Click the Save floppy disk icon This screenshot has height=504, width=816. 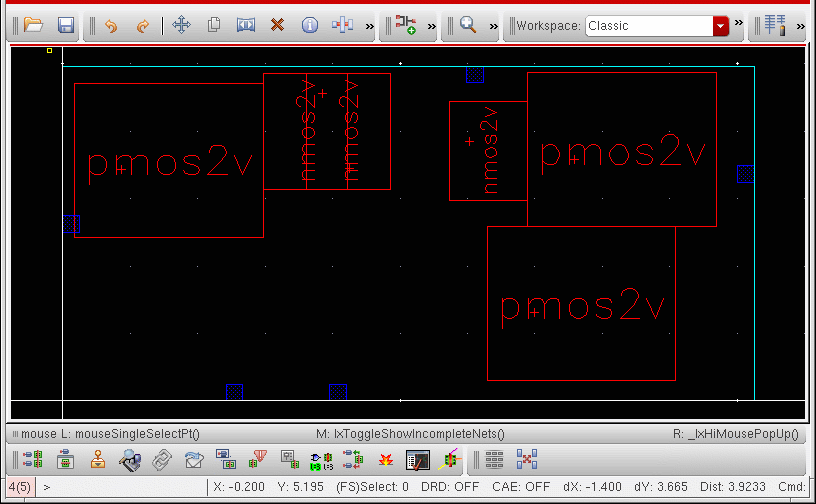(x=65, y=25)
